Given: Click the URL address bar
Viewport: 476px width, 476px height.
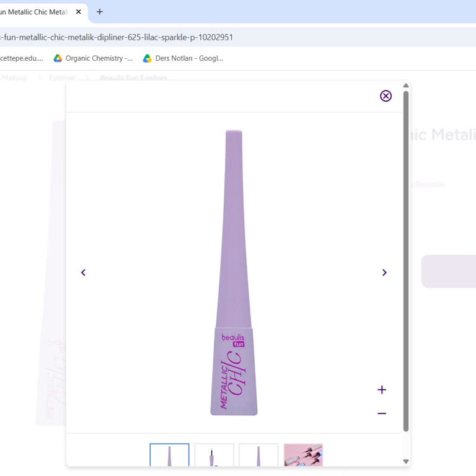Looking at the screenshot, I should (238, 37).
